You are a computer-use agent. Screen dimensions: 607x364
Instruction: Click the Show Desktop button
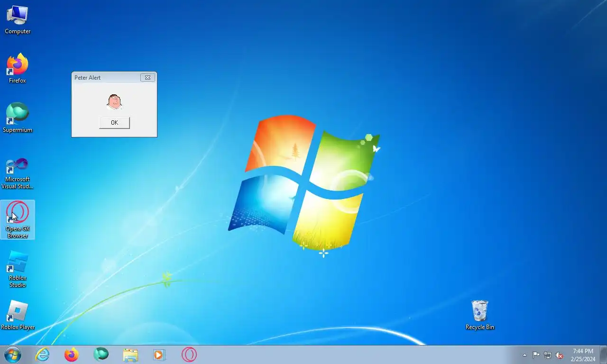pos(603,355)
